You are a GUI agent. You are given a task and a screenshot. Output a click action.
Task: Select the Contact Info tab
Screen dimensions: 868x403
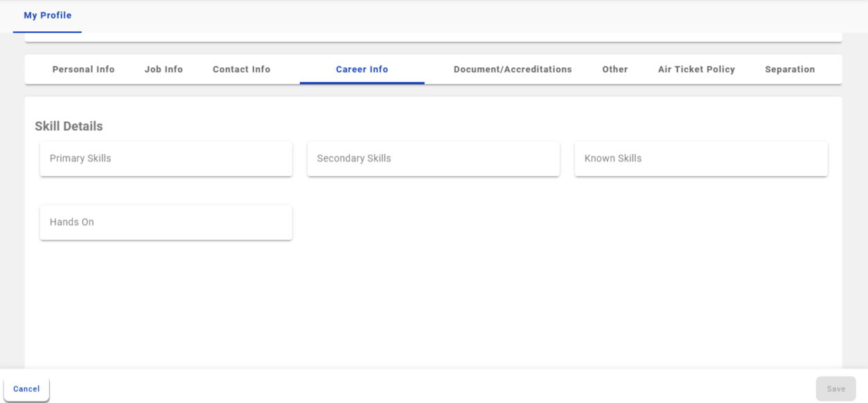click(241, 69)
